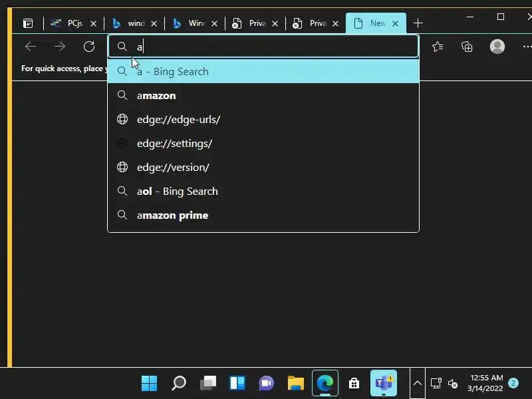Open File Explorer on the taskbar
532x399 pixels.
(x=296, y=384)
